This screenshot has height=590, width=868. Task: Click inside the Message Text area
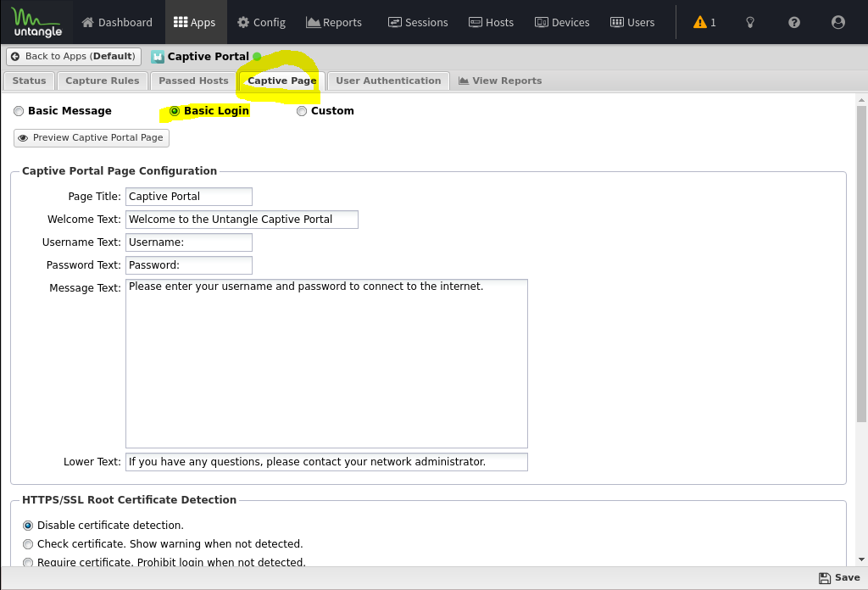click(326, 364)
